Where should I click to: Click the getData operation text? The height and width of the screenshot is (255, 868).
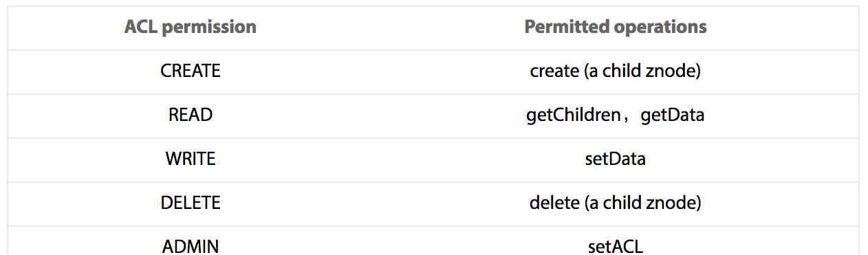coord(673,115)
